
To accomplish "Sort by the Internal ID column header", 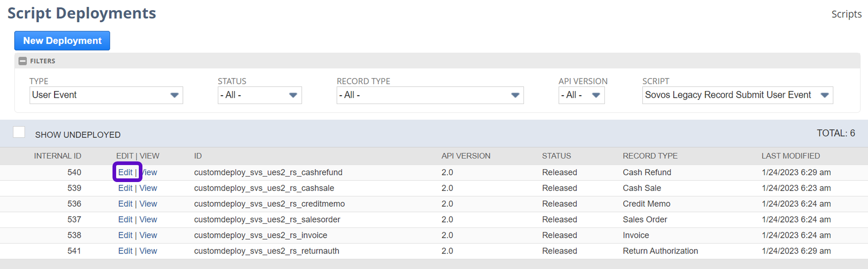I will pyautogui.click(x=57, y=156).
